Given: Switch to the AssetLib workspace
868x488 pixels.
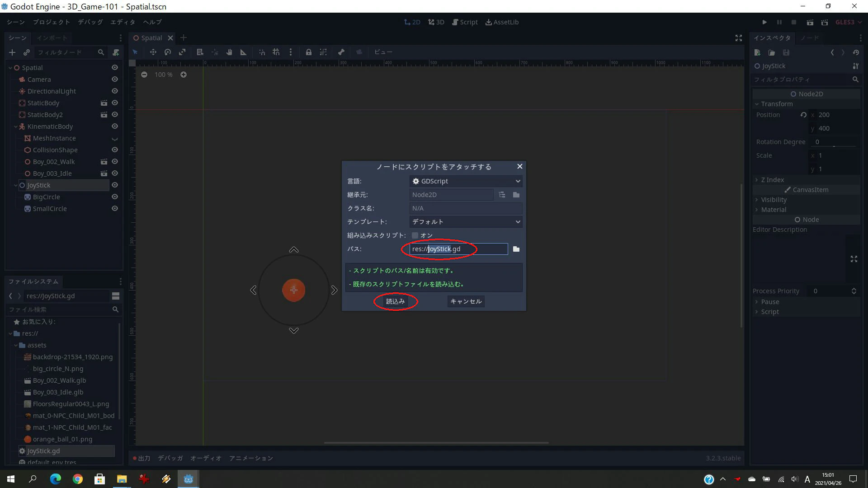Looking at the screenshot, I should [x=502, y=22].
